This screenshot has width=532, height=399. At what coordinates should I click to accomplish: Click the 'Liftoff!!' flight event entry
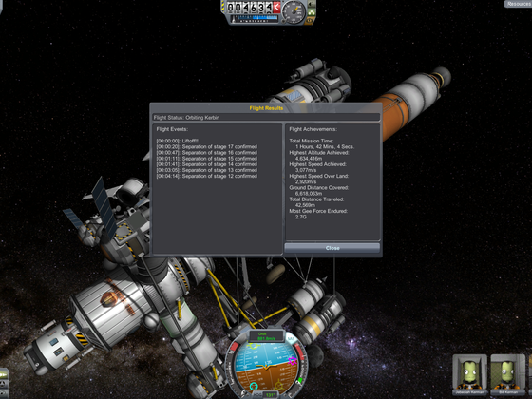tap(178, 141)
